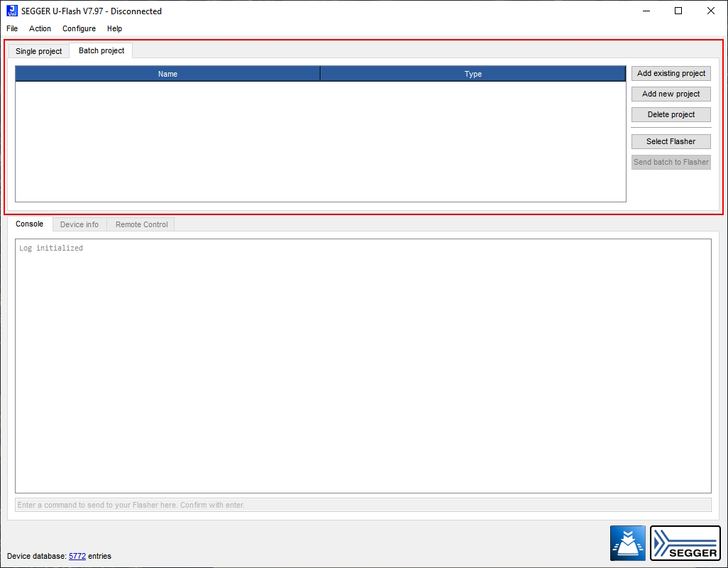Select the Console tab
The height and width of the screenshot is (568, 728).
click(30, 224)
